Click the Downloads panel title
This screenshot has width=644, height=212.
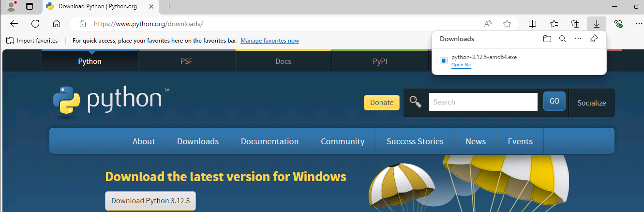457,39
